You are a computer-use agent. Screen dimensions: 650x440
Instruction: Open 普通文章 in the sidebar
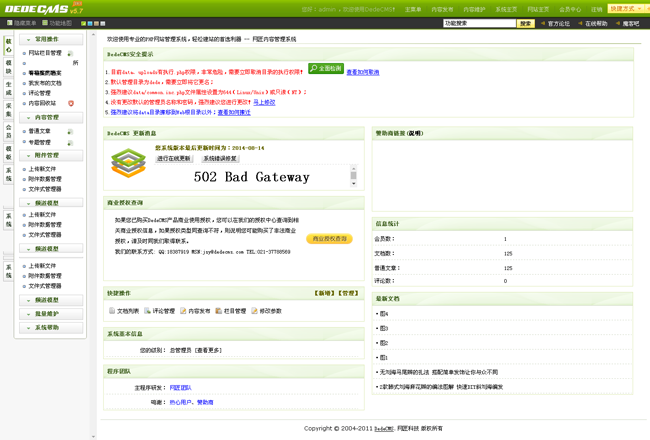tap(39, 131)
